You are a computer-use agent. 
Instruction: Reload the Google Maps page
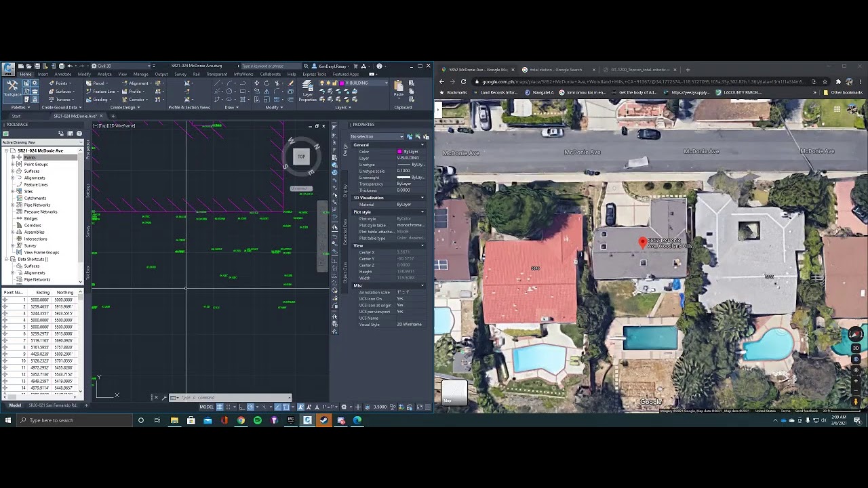tap(463, 81)
